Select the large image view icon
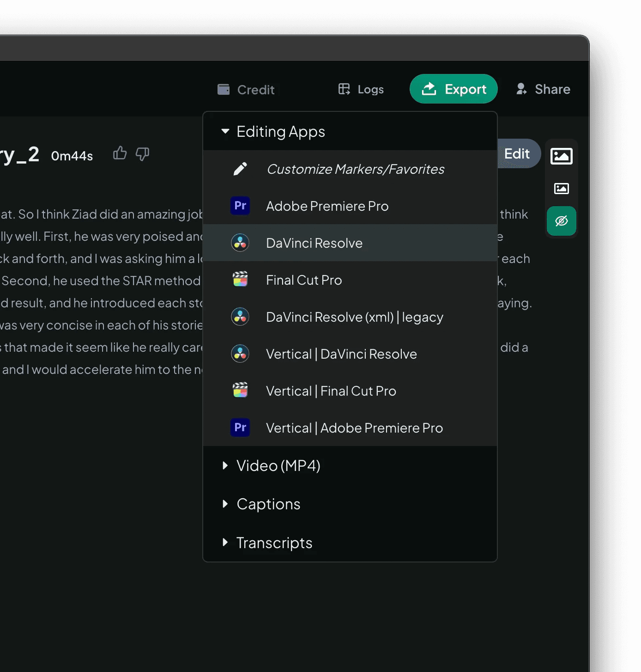 [x=562, y=156]
